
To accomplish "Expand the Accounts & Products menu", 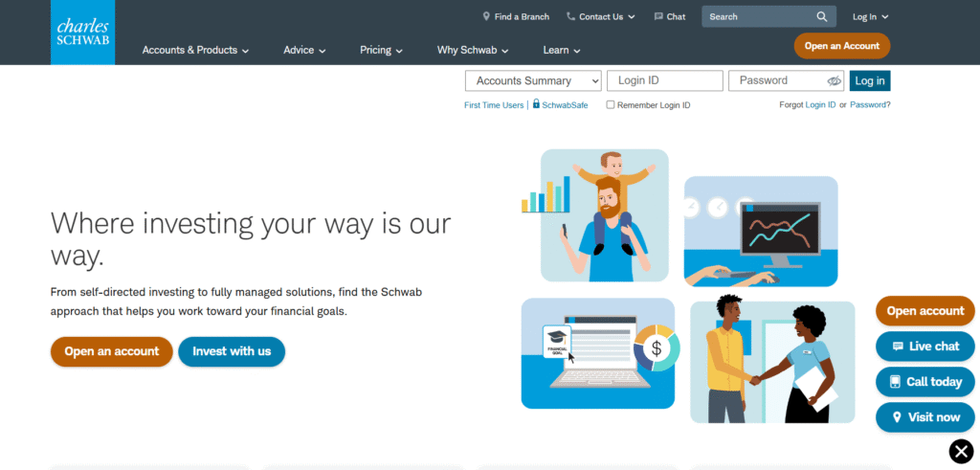I will click(195, 50).
